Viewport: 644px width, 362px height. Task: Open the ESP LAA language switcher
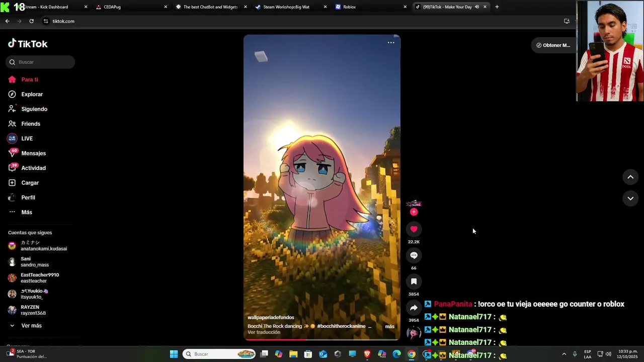[587, 354]
